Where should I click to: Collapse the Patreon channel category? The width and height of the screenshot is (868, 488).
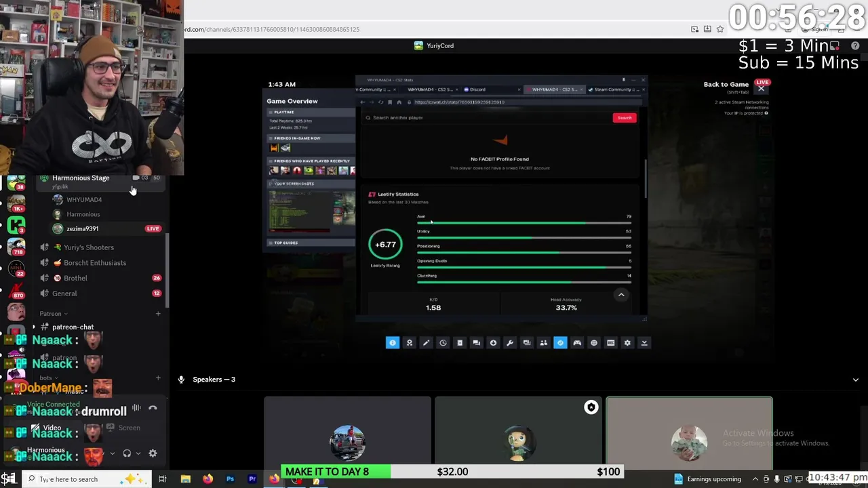tap(53, 314)
